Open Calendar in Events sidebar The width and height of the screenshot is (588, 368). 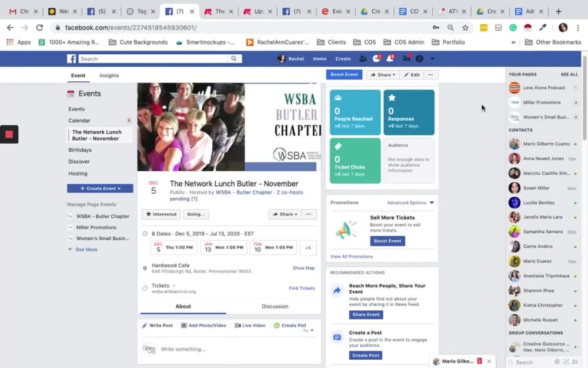pos(79,121)
